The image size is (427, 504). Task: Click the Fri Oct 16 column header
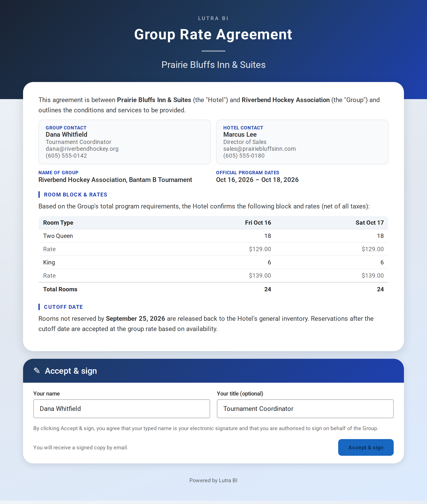(258, 223)
